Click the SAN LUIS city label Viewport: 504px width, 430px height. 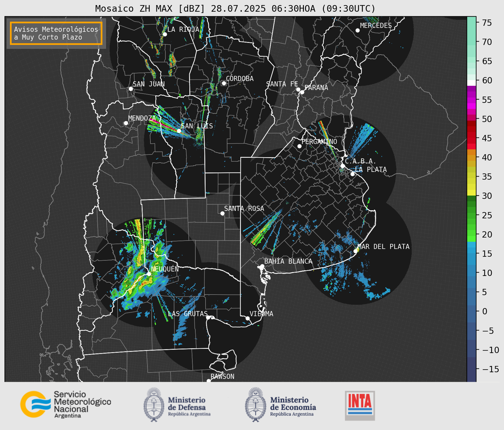coord(197,126)
